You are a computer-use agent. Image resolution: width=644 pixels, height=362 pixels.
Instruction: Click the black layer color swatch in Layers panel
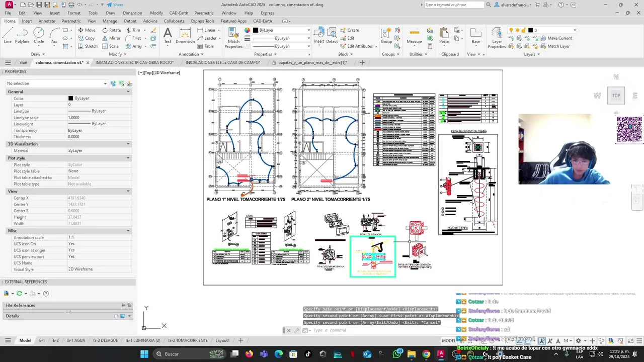coord(530,30)
